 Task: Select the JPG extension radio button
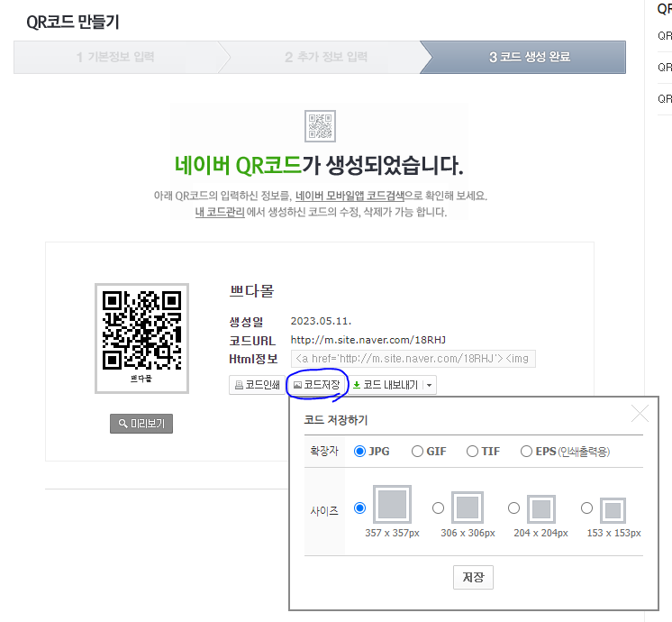pos(359,452)
